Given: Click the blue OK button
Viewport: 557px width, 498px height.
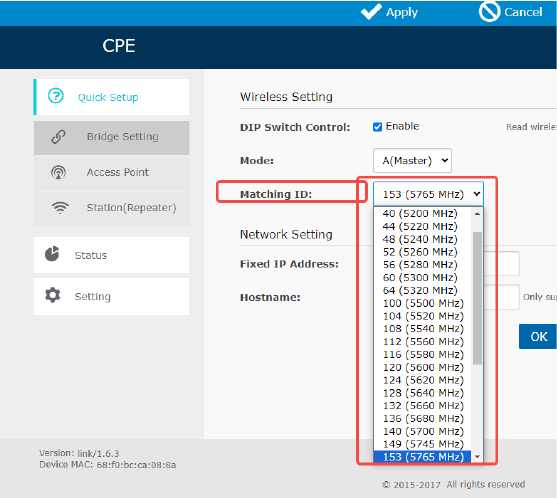Looking at the screenshot, I should pos(537,336).
